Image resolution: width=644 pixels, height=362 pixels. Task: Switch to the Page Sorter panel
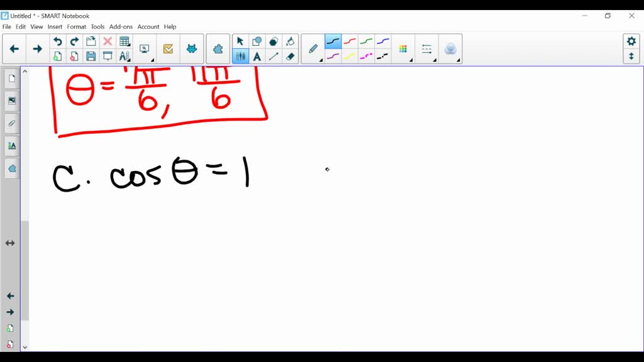11,78
